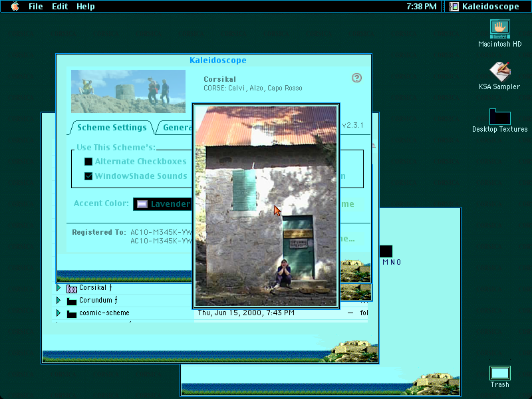532x399 pixels.
Task: Click the Corundum ƒ row name
Action: (98, 301)
